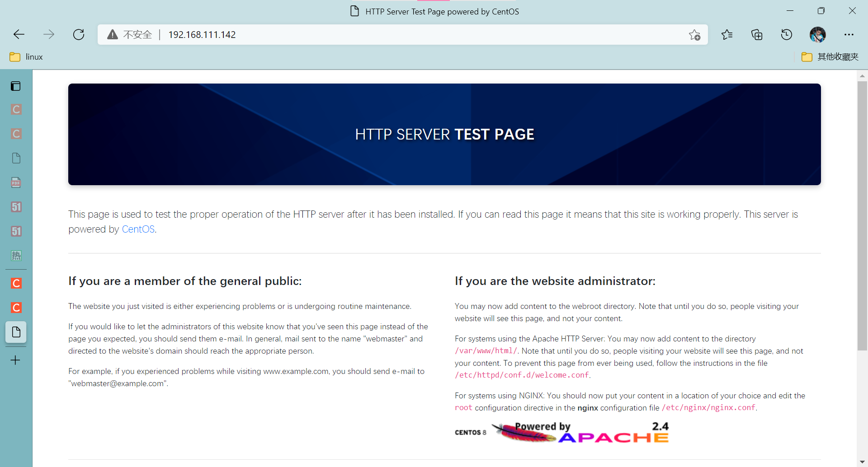
Task: Open the favorites list
Action: coord(727,34)
